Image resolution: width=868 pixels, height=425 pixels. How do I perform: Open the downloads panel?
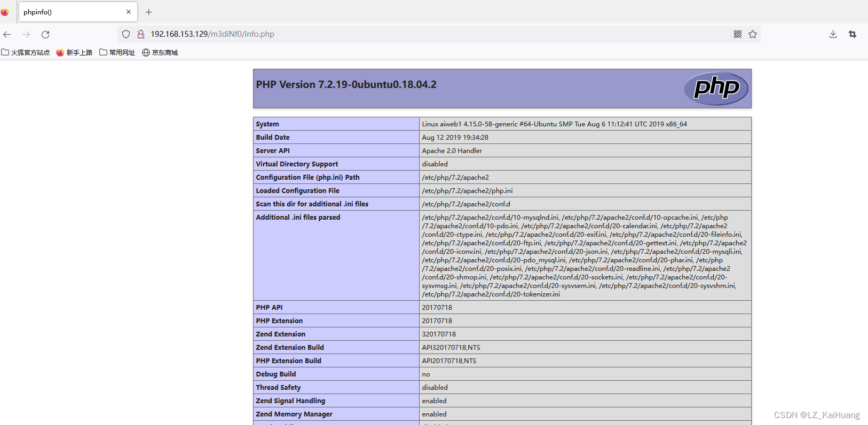point(833,34)
